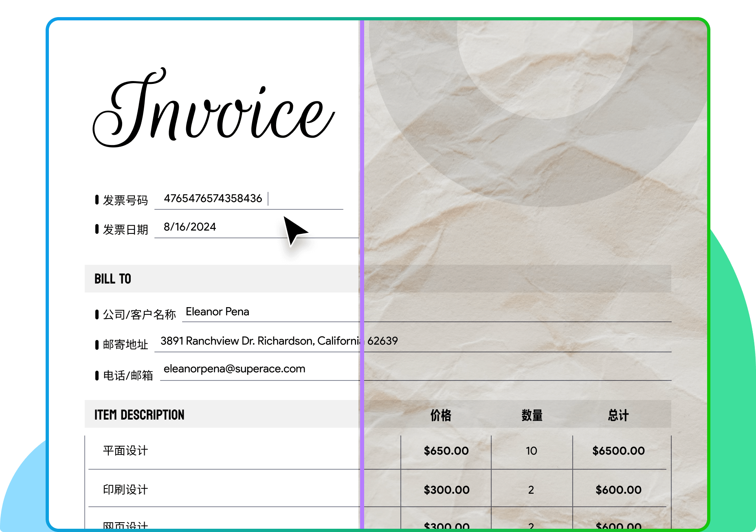Click the 数量 column header

pyautogui.click(x=532, y=415)
